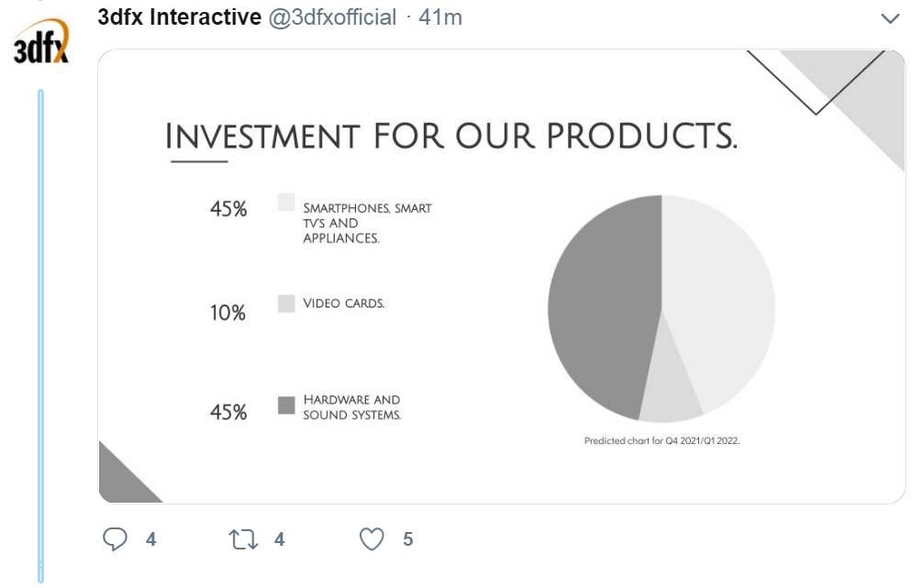
Task: Click the like count number 5
Action: 408,539
